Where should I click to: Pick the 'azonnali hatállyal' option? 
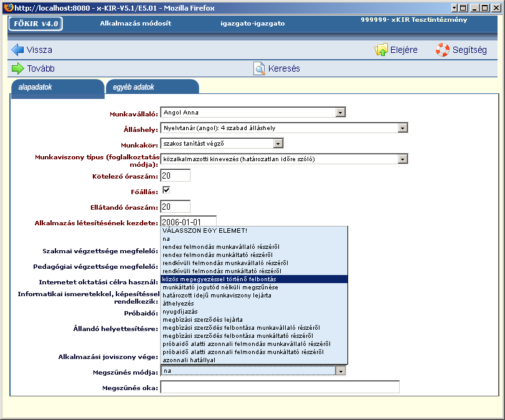(x=254, y=360)
